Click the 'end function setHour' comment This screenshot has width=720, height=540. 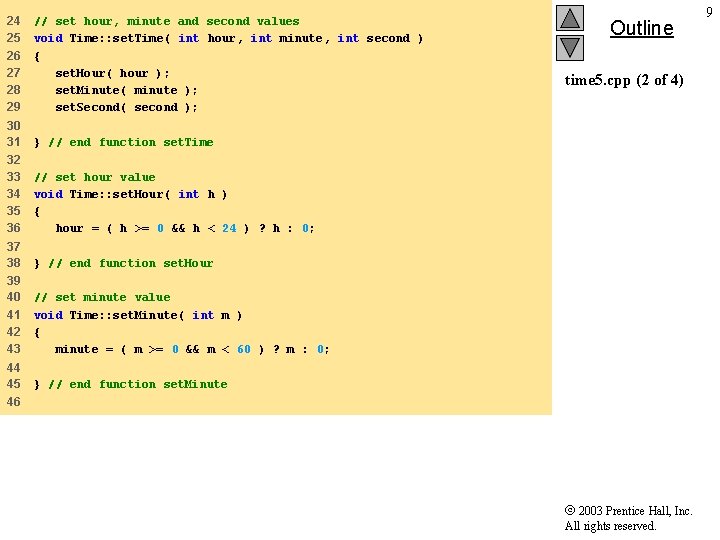130,264
